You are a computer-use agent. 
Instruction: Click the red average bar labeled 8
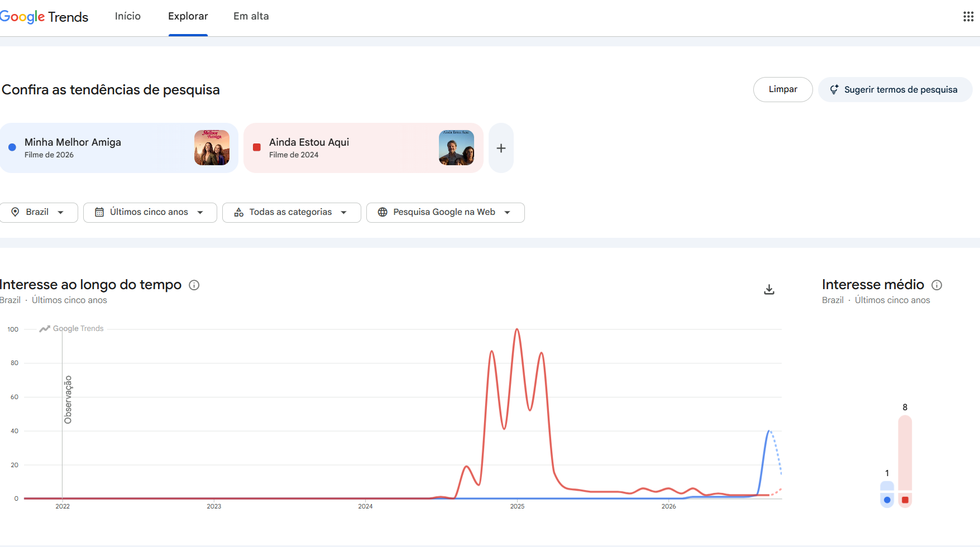(905, 461)
